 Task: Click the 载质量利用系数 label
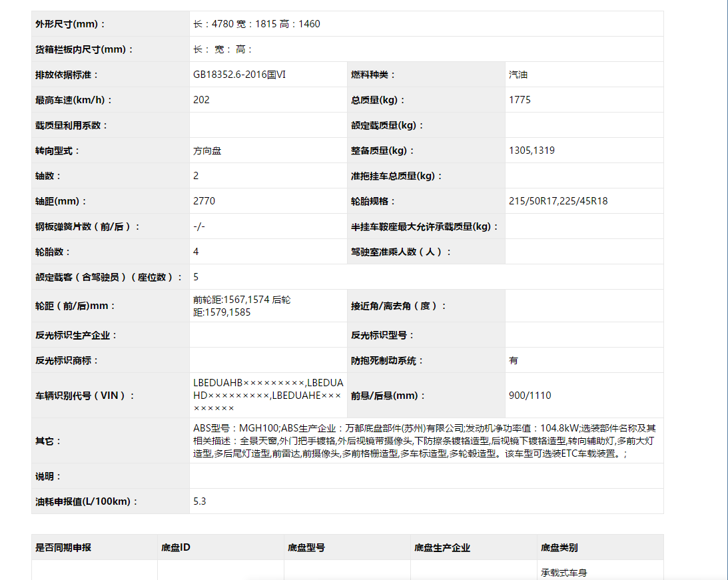coord(71,125)
